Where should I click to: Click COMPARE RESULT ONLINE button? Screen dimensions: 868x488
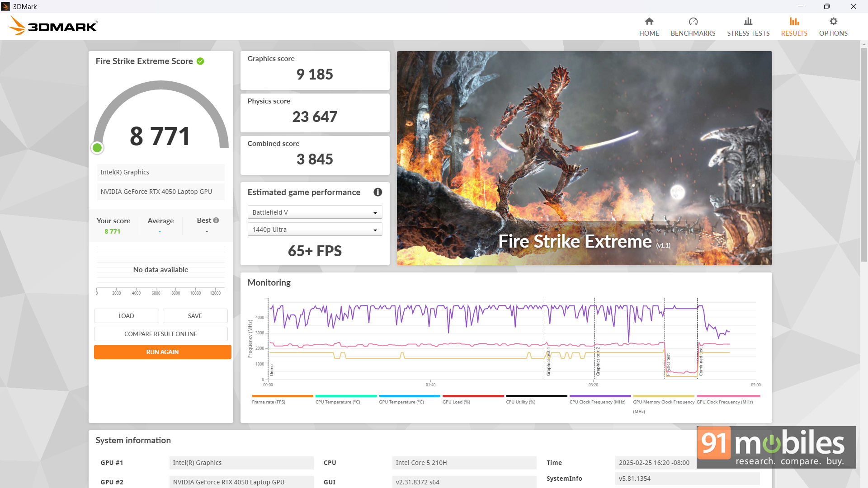click(x=160, y=334)
